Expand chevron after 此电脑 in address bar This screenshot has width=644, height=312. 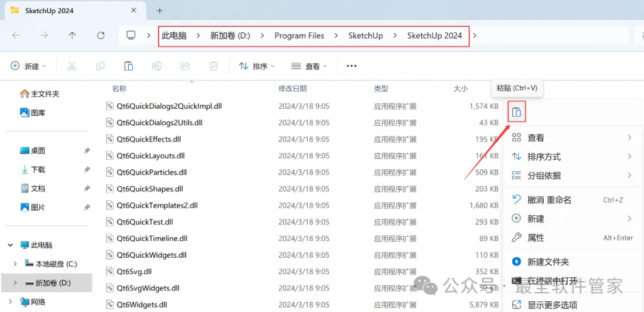(x=199, y=35)
